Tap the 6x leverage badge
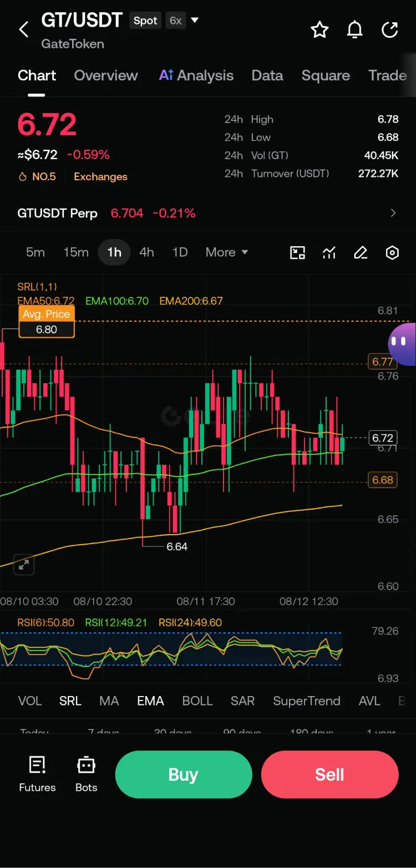Image resolution: width=416 pixels, height=868 pixels. (x=175, y=21)
